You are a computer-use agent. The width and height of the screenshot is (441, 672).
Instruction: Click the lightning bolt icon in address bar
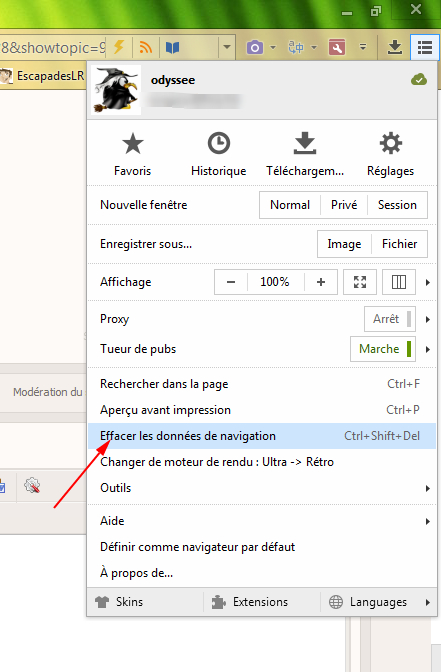pos(119,47)
